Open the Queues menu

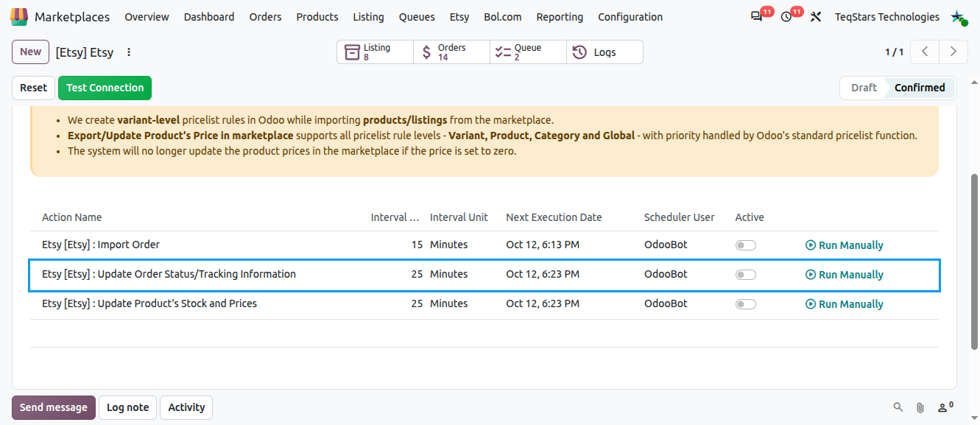[417, 17]
